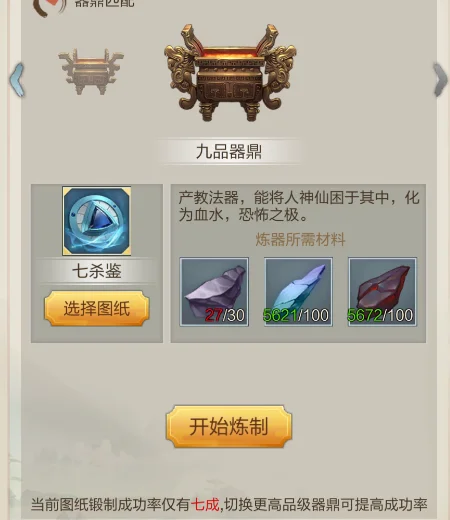450x520 pixels.
Task: Select the faded lower-grade cauldron thumbnail
Action: (x=91, y=71)
